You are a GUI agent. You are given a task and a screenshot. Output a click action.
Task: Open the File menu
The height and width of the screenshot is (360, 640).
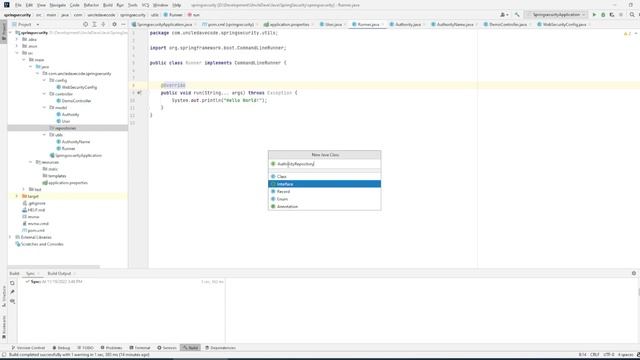[18, 5]
